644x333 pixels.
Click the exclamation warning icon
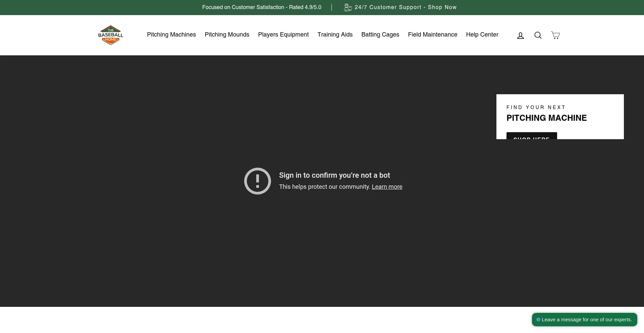click(257, 181)
